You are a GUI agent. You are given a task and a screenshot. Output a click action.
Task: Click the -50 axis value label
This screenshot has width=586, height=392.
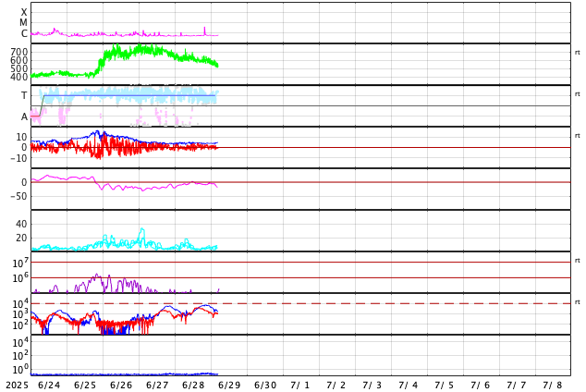pos(18,196)
